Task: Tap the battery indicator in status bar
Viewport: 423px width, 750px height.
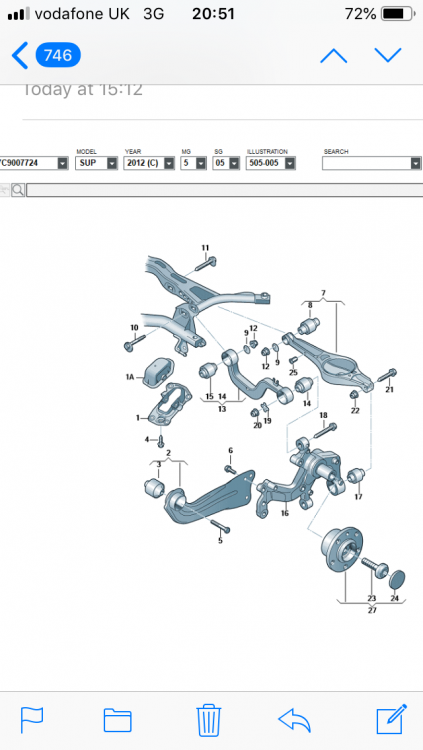Action: (398, 14)
